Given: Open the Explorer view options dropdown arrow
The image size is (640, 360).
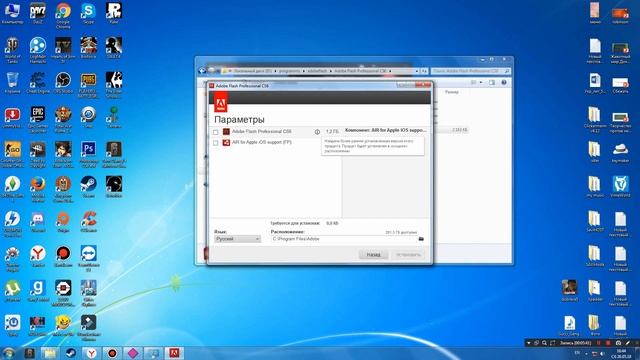Looking at the screenshot, I should tap(481, 82).
